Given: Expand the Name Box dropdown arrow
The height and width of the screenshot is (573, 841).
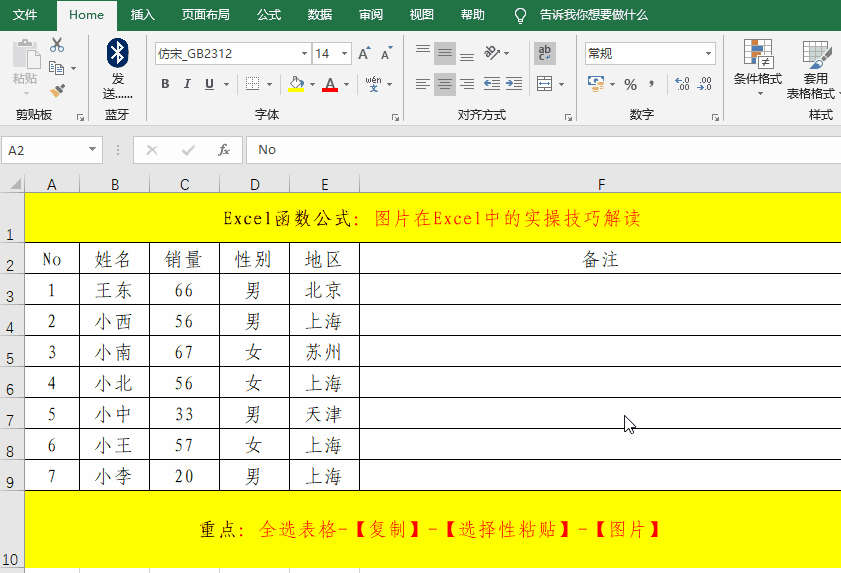Looking at the screenshot, I should (x=92, y=150).
